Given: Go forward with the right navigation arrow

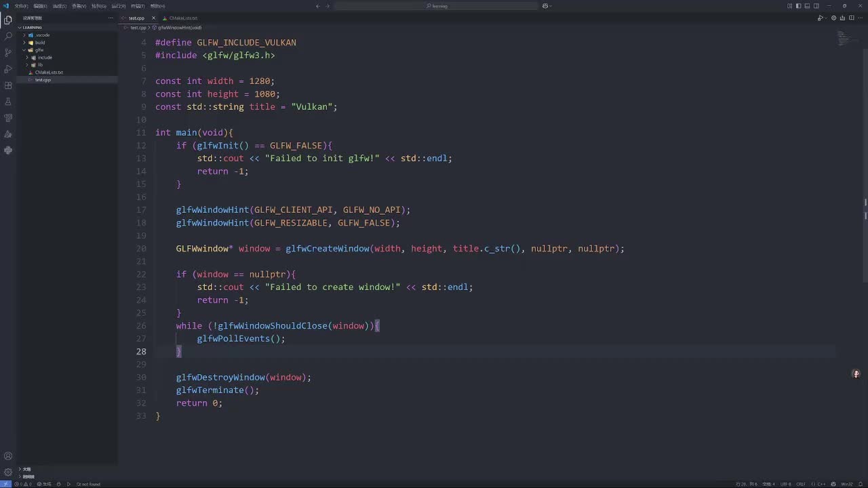Looking at the screenshot, I should tap(328, 6).
